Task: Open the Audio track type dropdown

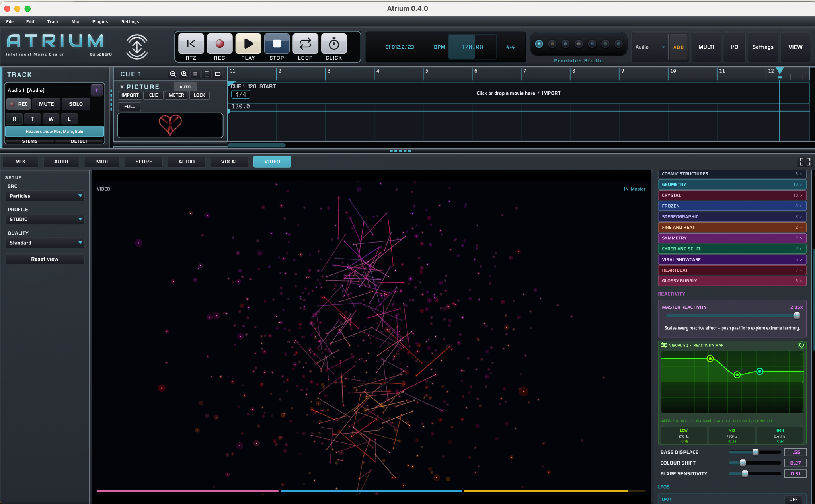Action: (x=650, y=47)
